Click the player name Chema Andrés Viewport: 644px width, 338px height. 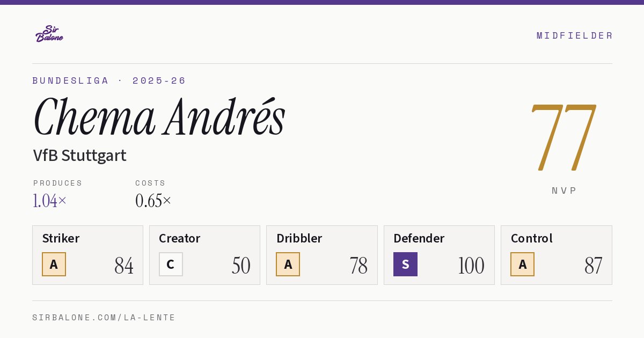point(159,117)
